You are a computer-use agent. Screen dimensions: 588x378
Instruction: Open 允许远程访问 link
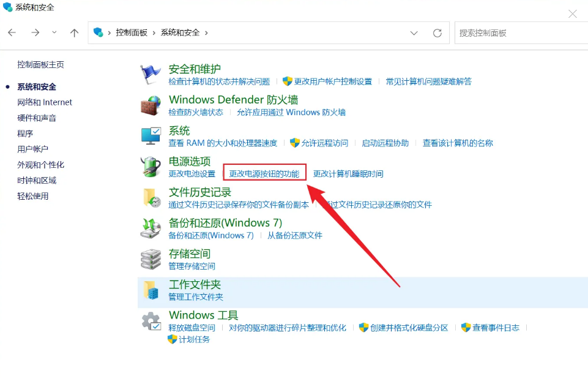click(325, 143)
